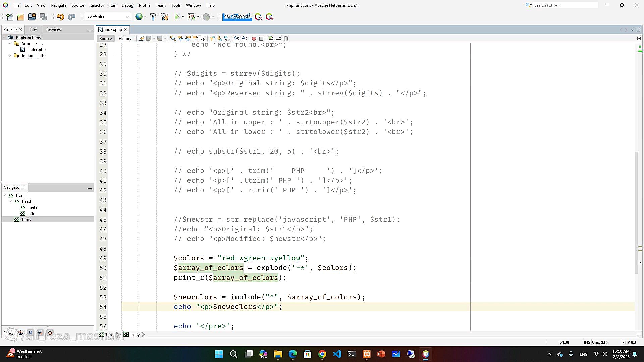
Task: Click the Comment lines editor icon
Action: 271,39
